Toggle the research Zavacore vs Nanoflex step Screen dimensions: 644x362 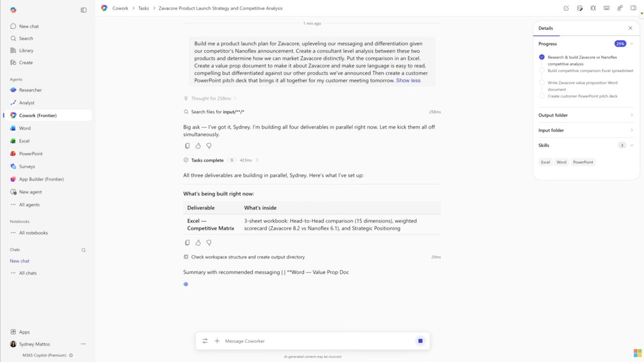(542, 57)
